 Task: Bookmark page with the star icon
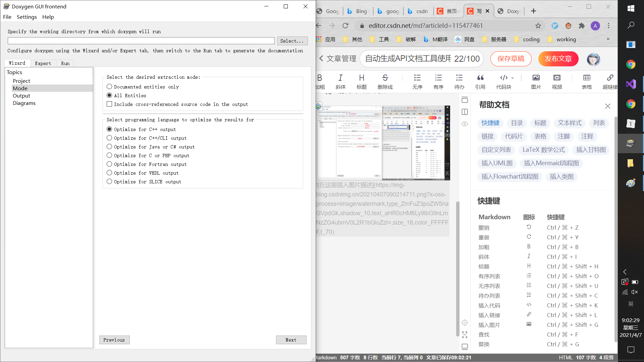[x=538, y=26]
